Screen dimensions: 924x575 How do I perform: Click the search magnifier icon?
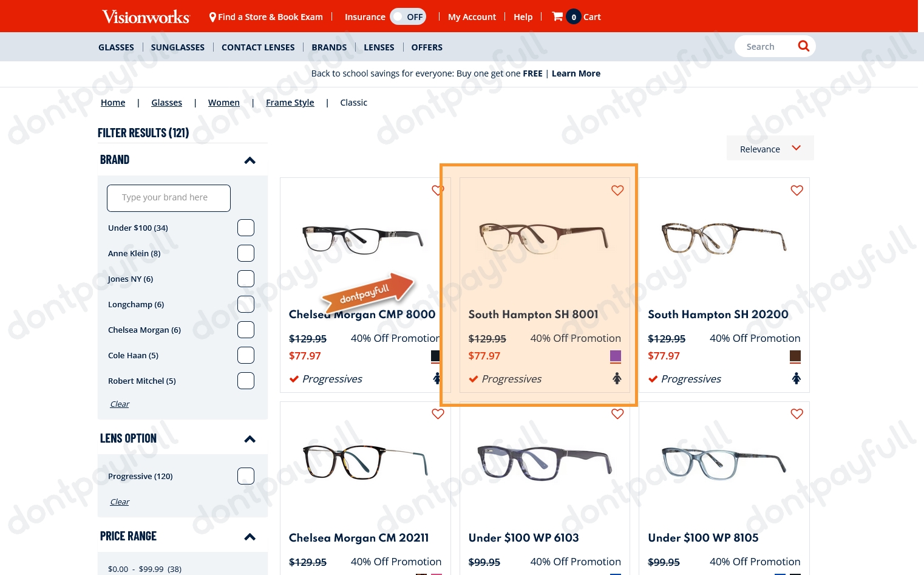pyautogui.click(x=803, y=46)
